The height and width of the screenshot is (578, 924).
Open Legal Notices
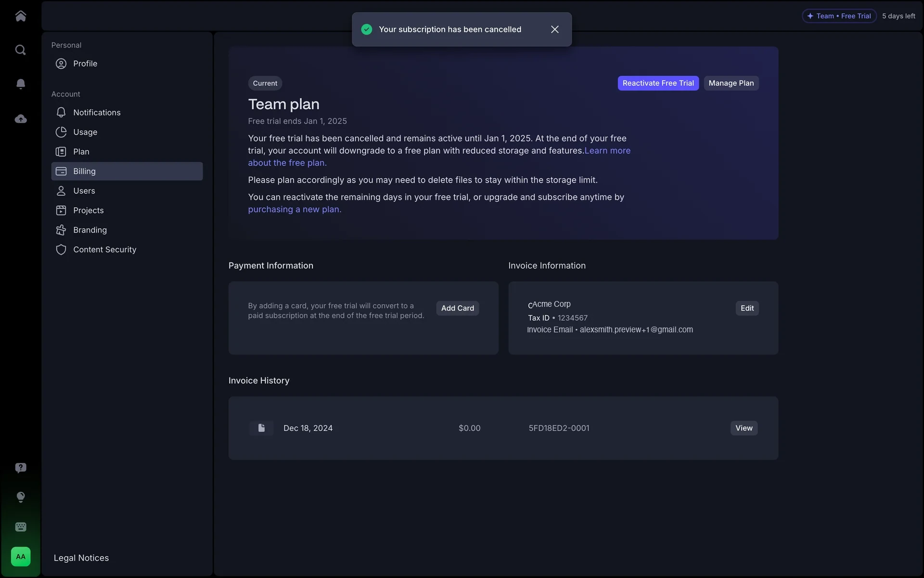[x=81, y=558]
